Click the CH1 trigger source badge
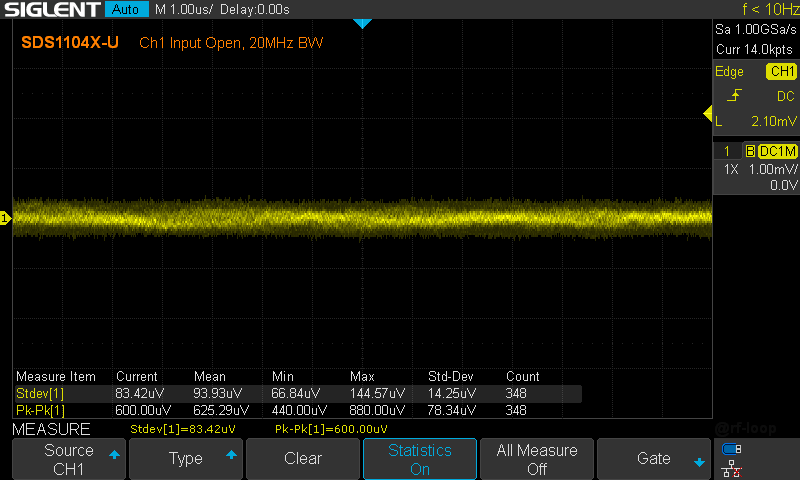The width and height of the screenshot is (800, 480). [782, 71]
